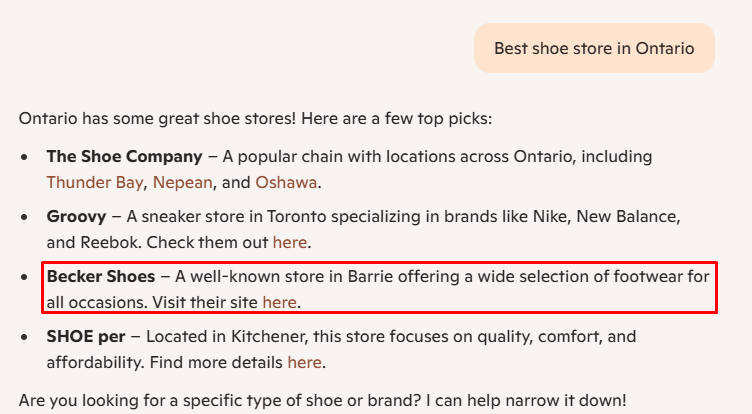Open the Groovy store 'here' link
This screenshot has width=752, height=414.
tap(289, 242)
